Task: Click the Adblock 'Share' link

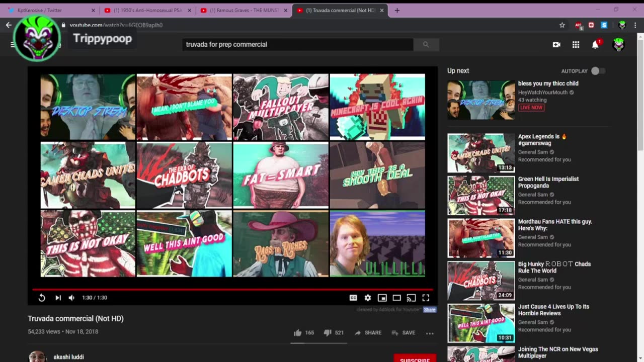Action: [429, 310]
